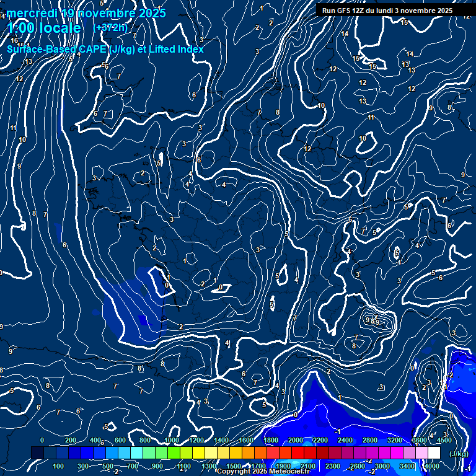Viewport: 476px width, 476px height.
Task: Click the legend label '4000'
Action: tap(431, 466)
